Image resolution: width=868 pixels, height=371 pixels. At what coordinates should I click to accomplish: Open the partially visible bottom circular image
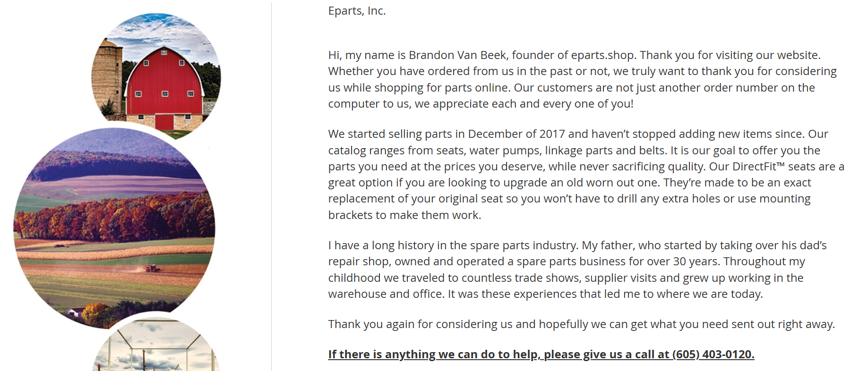coord(156,345)
